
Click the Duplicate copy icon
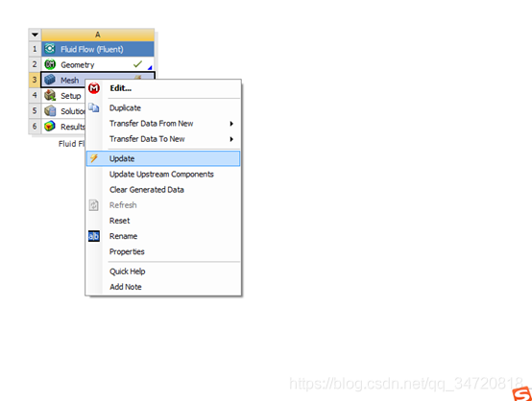94,107
